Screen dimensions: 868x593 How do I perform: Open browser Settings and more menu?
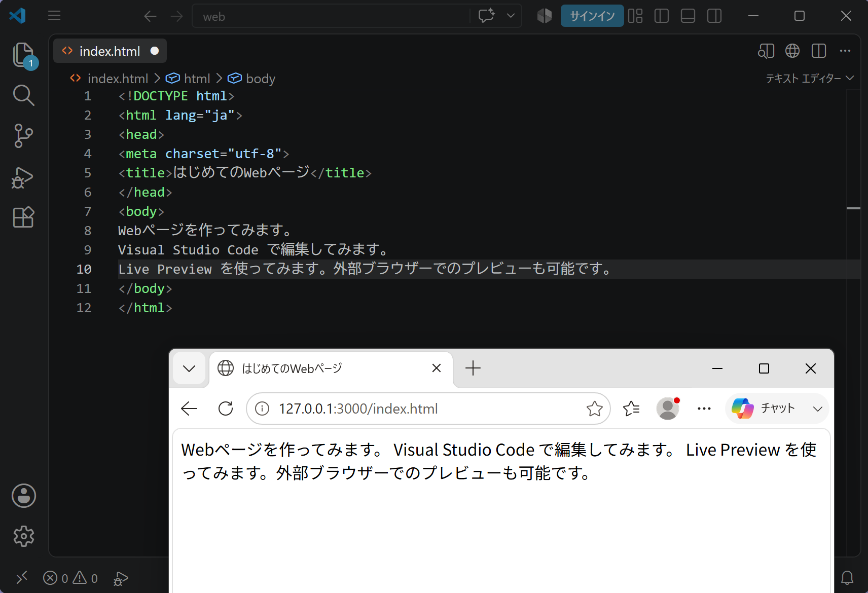[x=704, y=409]
